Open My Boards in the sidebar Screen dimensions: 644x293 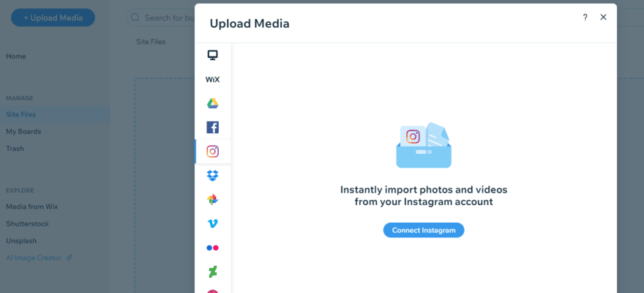pyautogui.click(x=23, y=132)
